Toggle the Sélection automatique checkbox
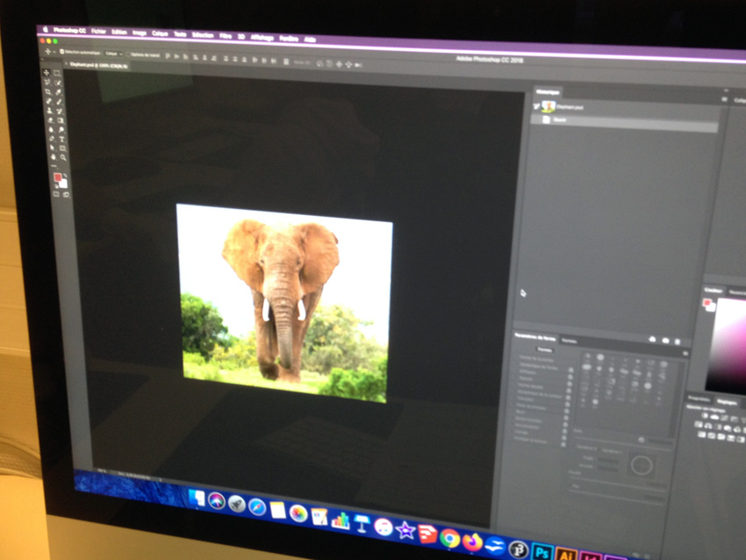The width and height of the screenshot is (746, 560). point(61,52)
